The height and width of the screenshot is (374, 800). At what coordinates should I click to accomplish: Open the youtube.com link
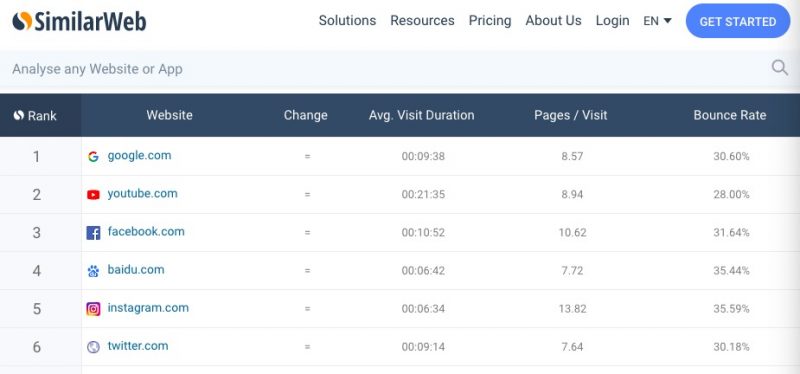pyautogui.click(x=142, y=193)
